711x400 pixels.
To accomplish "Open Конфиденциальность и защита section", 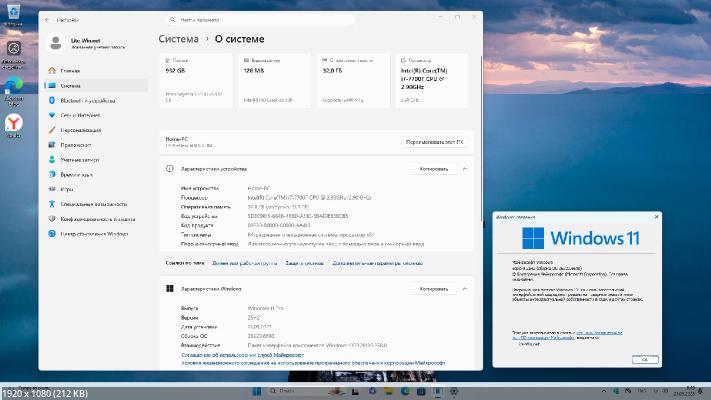I will tap(97, 218).
